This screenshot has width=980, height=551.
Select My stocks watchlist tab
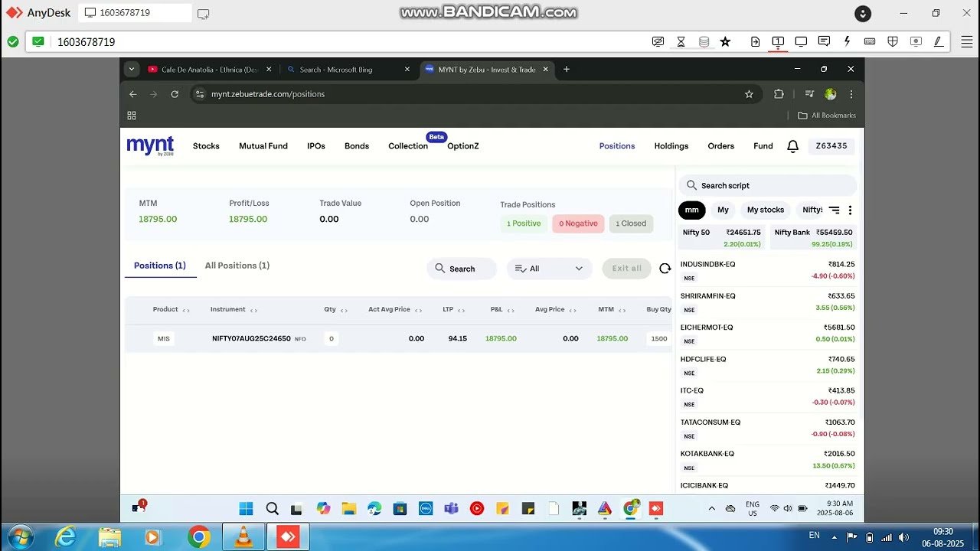(x=766, y=210)
